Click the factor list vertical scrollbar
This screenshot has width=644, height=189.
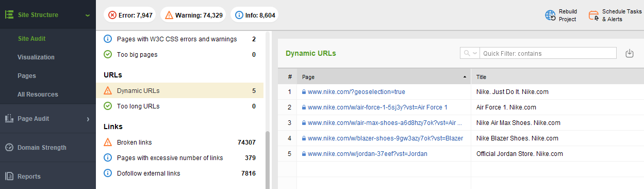click(268, 160)
